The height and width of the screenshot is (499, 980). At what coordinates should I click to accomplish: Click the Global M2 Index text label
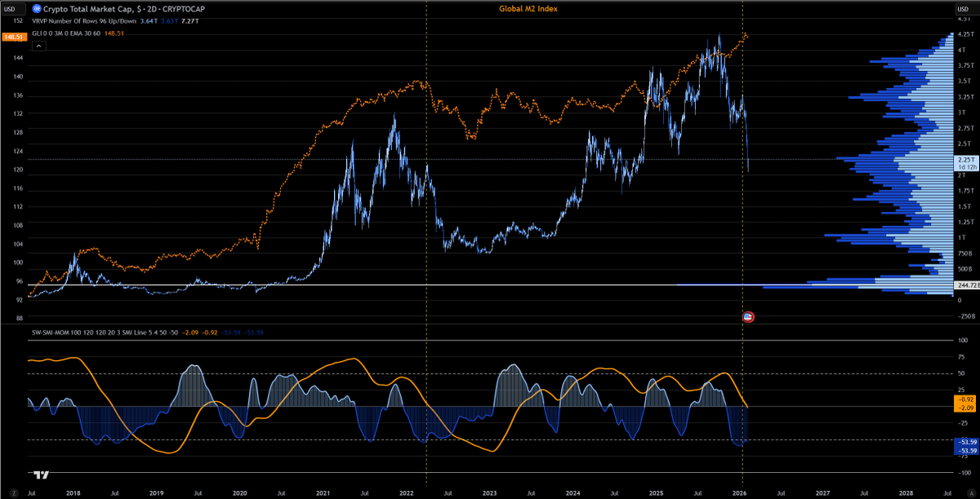click(528, 8)
